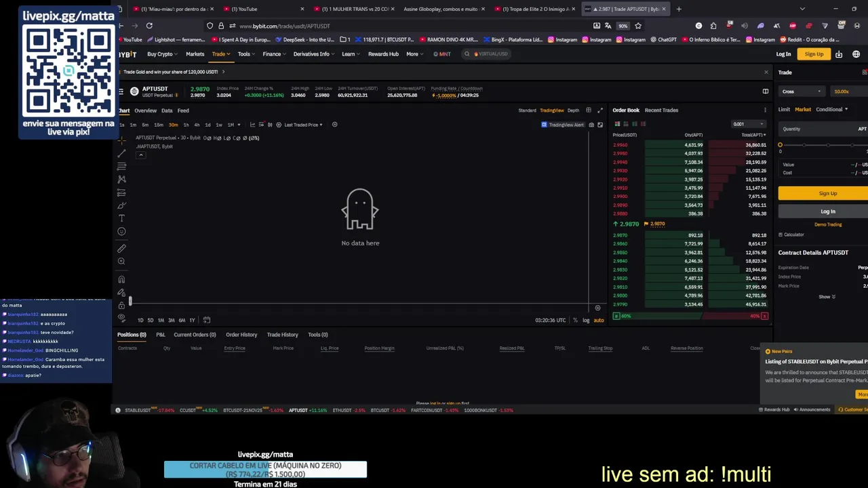Select the crosshair cursor tool in chart toolbar
Screen dimensions: 868x488
click(121, 140)
